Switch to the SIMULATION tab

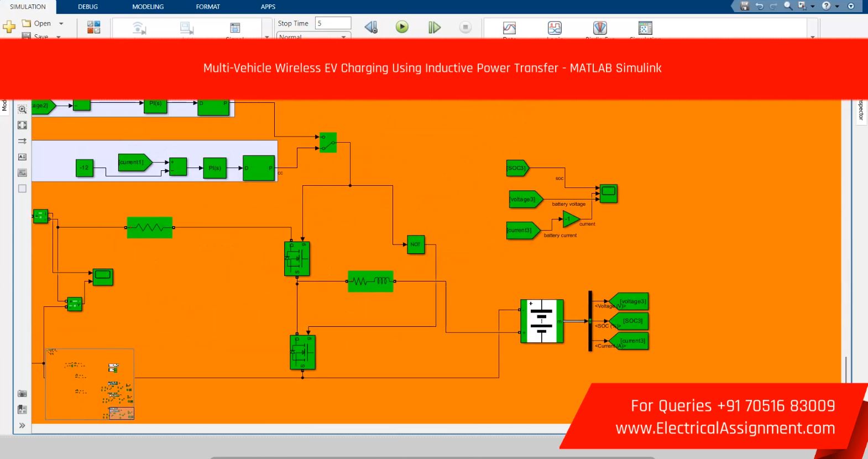coord(28,7)
